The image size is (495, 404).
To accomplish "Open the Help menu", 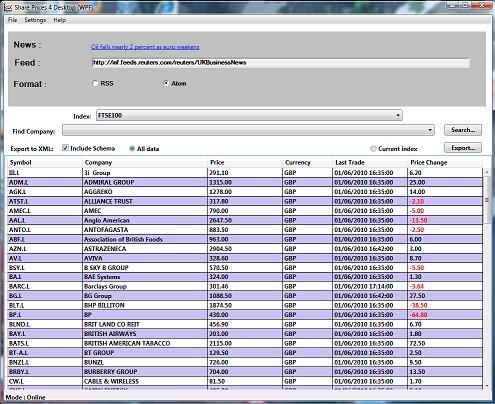I will pyautogui.click(x=60, y=20).
